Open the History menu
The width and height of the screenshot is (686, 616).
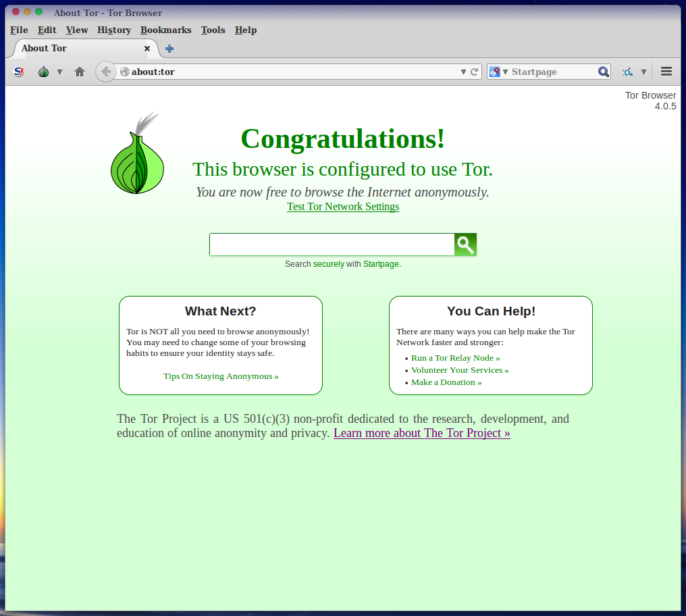coord(114,30)
